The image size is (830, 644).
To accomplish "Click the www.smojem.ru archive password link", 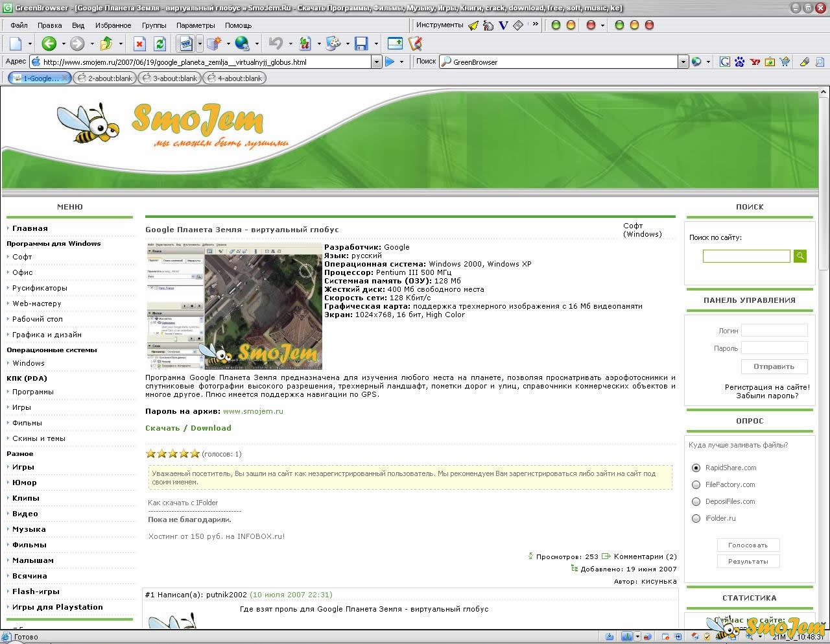I will [x=253, y=411].
